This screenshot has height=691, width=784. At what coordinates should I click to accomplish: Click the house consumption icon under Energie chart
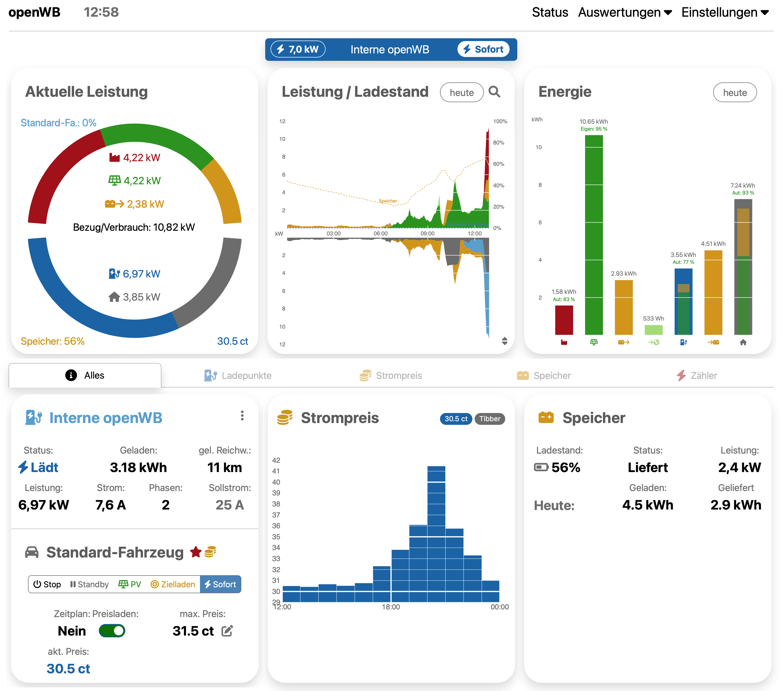[x=743, y=342]
